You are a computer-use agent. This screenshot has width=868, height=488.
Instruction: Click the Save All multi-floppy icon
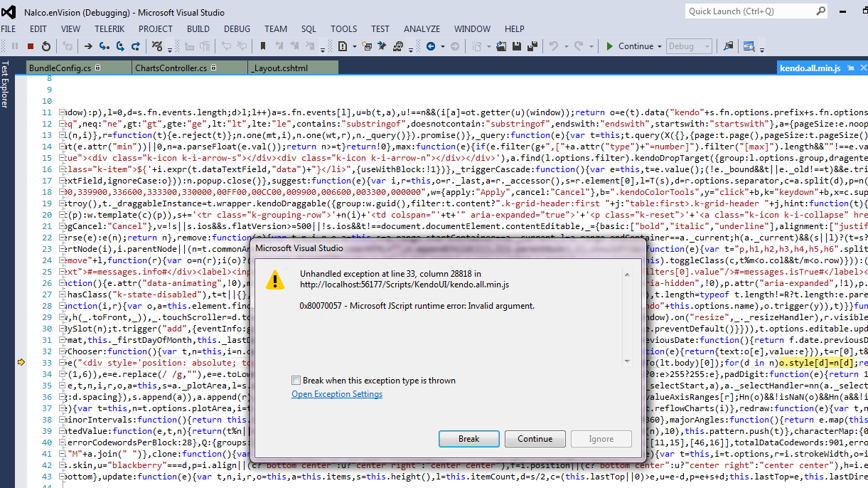coord(532,46)
